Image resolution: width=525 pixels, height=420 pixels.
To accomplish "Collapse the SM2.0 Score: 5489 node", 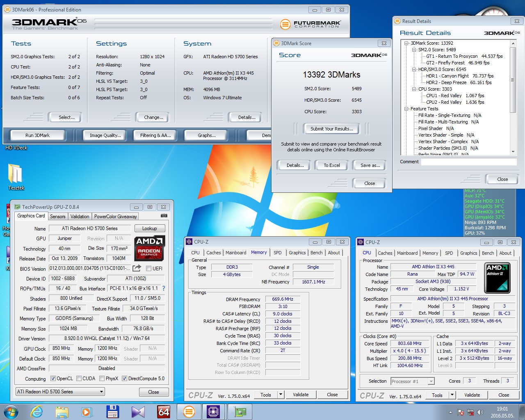I will 414,50.
